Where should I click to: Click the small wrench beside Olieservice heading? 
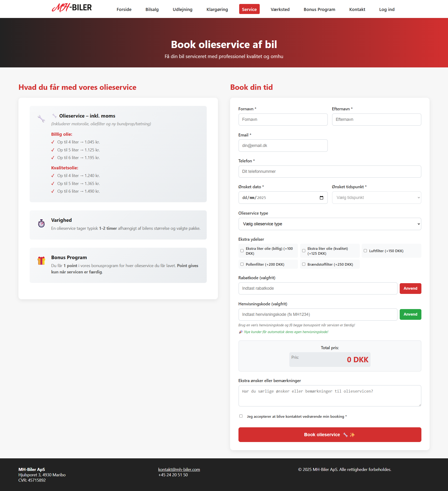click(x=54, y=116)
